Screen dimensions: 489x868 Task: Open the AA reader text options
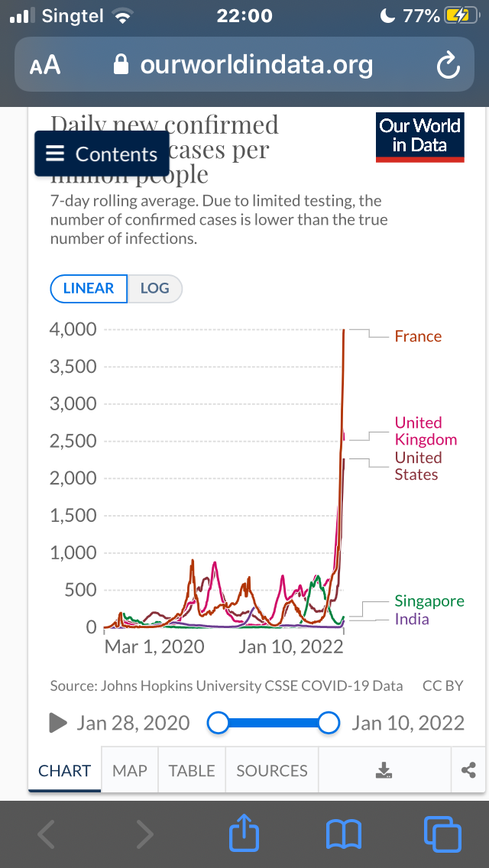(45, 66)
